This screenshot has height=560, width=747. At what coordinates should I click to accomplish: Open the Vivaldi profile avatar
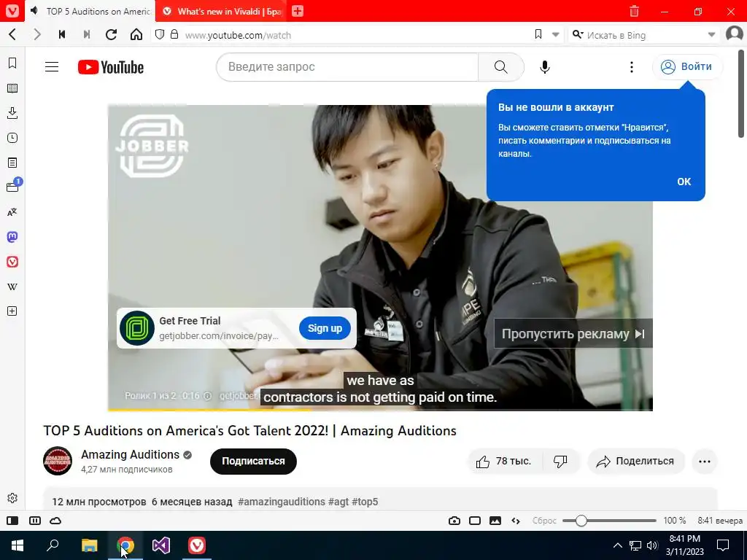click(735, 34)
